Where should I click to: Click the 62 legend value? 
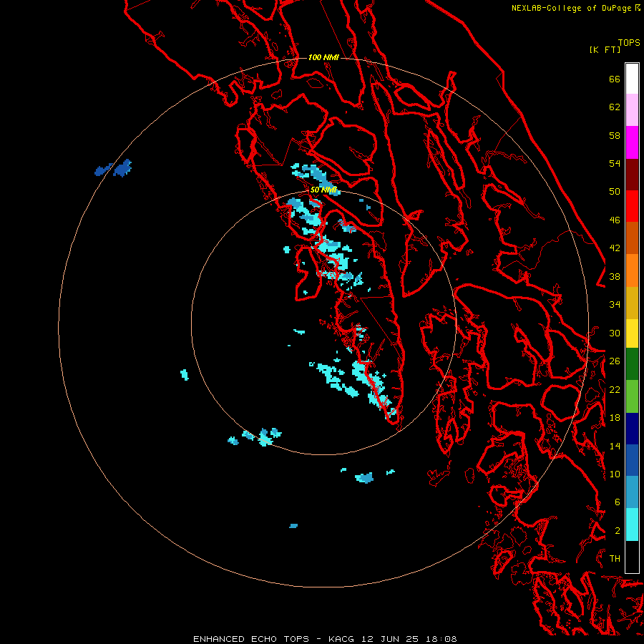615,107
